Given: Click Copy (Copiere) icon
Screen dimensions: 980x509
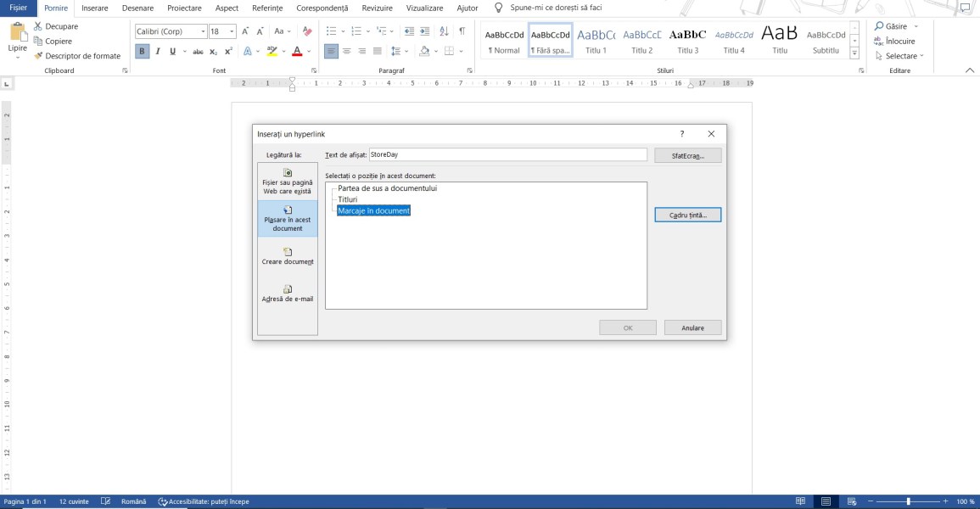Looking at the screenshot, I should point(38,42).
